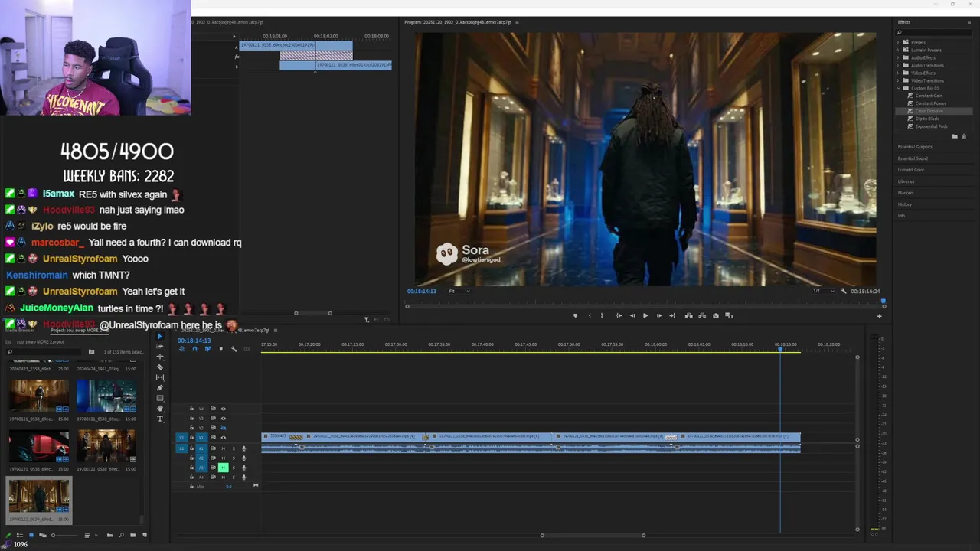Screen dimensions: 980x551
Task: Open Program monitor button editor plus
Action: pyautogui.click(x=879, y=316)
